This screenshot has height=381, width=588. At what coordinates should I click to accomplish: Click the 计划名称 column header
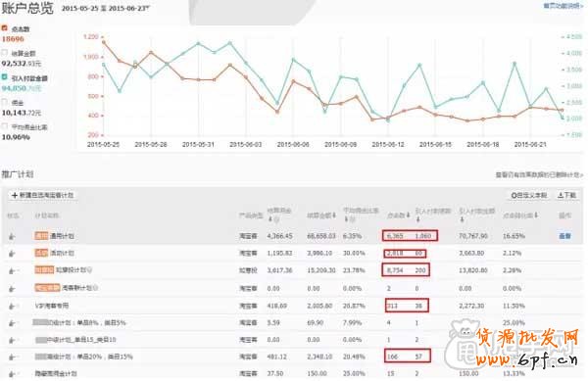coord(47,215)
